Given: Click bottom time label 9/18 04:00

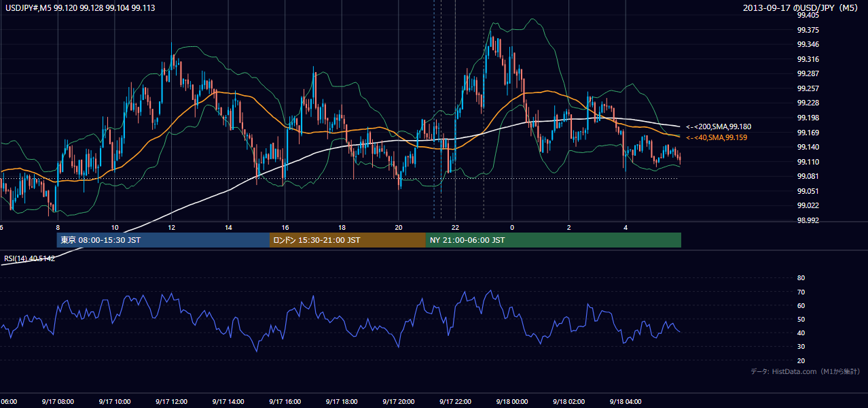Looking at the screenshot, I should (626, 401).
